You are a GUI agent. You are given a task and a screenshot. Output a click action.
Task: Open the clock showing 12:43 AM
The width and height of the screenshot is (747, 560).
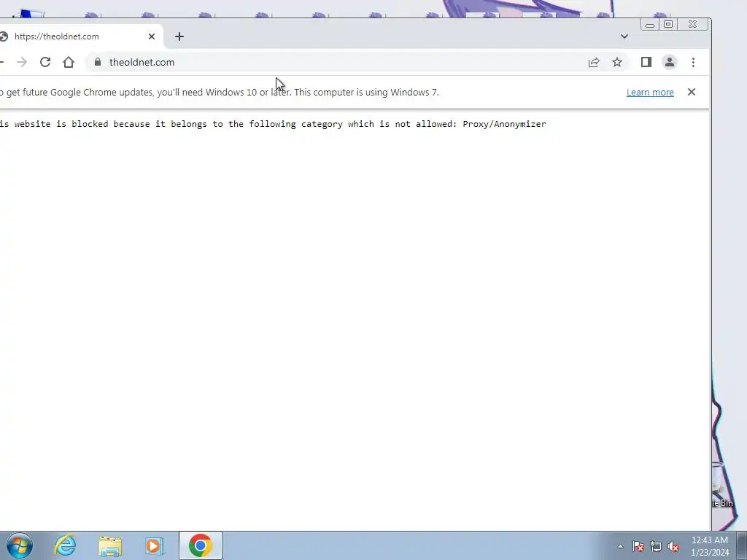click(709, 546)
